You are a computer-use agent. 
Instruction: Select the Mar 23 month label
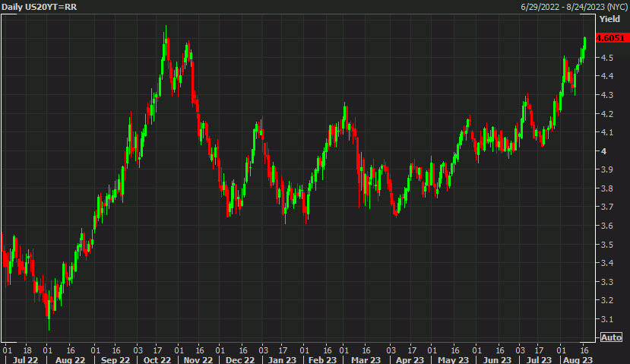coord(366,359)
